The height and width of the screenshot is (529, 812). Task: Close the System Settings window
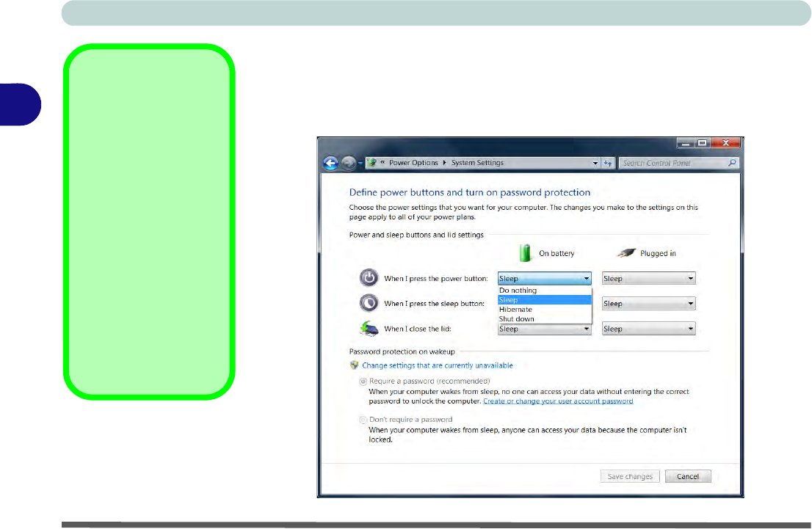click(x=725, y=143)
